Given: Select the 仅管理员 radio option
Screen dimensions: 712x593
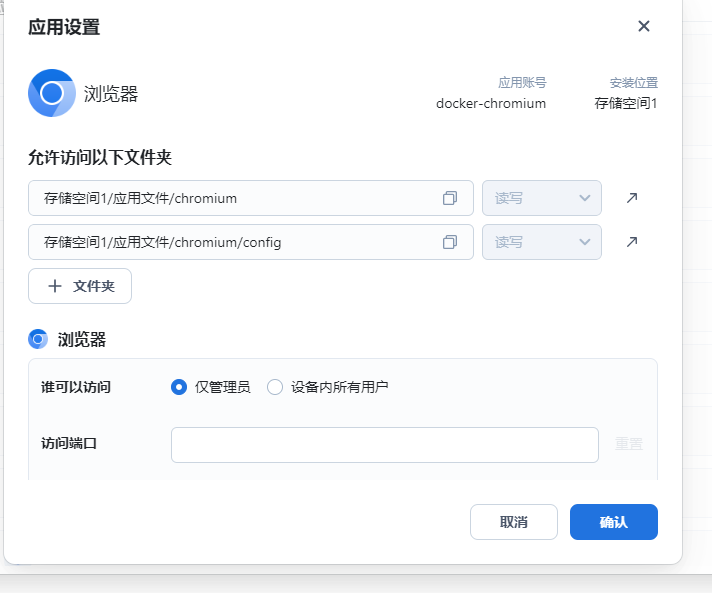Looking at the screenshot, I should pyautogui.click(x=179, y=387).
